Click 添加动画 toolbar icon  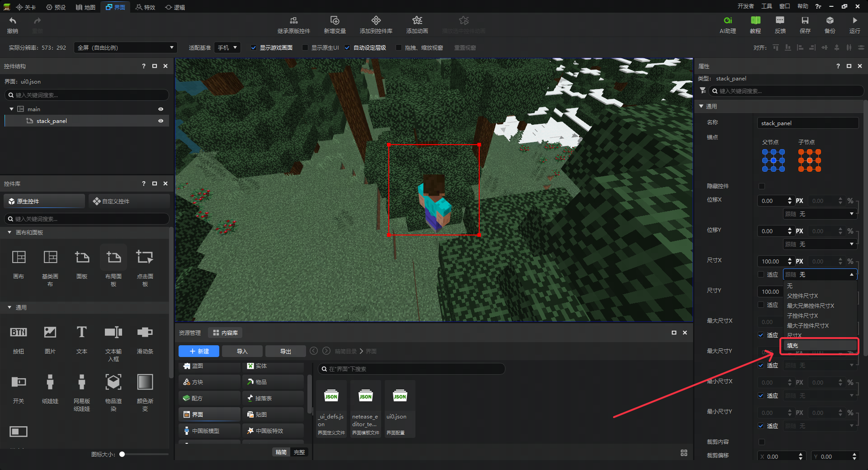click(x=417, y=21)
